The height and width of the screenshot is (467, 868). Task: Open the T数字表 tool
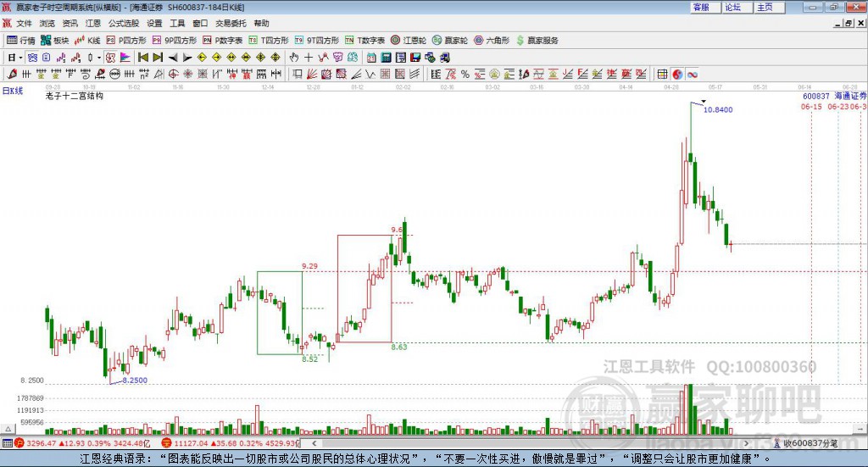[364, 41]
